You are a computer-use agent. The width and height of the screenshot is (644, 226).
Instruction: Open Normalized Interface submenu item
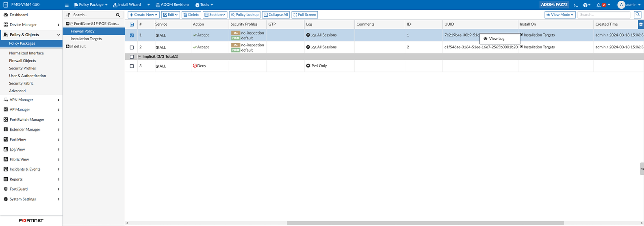point(26,53)
